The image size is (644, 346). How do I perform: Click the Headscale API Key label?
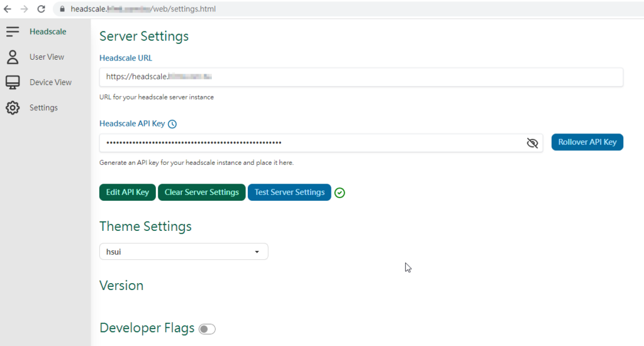tap(132, 124)
